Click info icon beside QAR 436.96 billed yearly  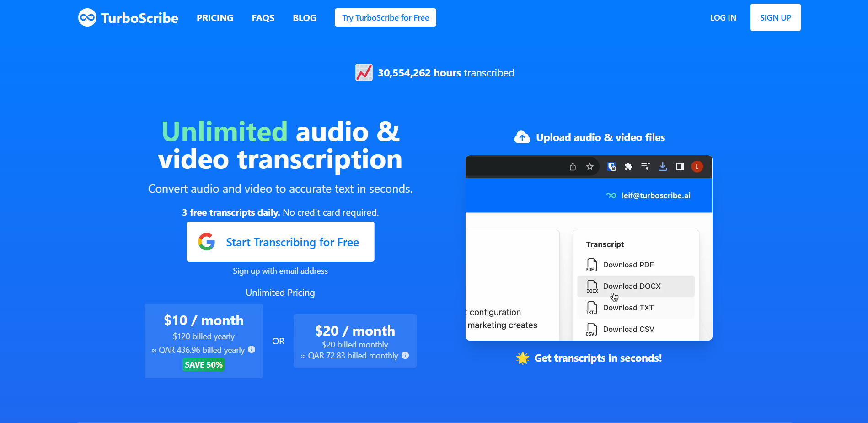pos(252,349)
